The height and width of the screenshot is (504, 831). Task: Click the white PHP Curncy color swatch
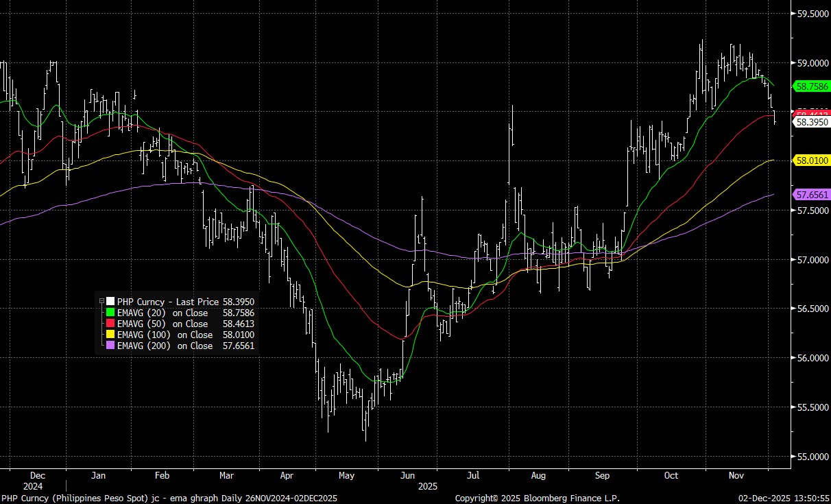pyautogui.click(x=110, y=301)
